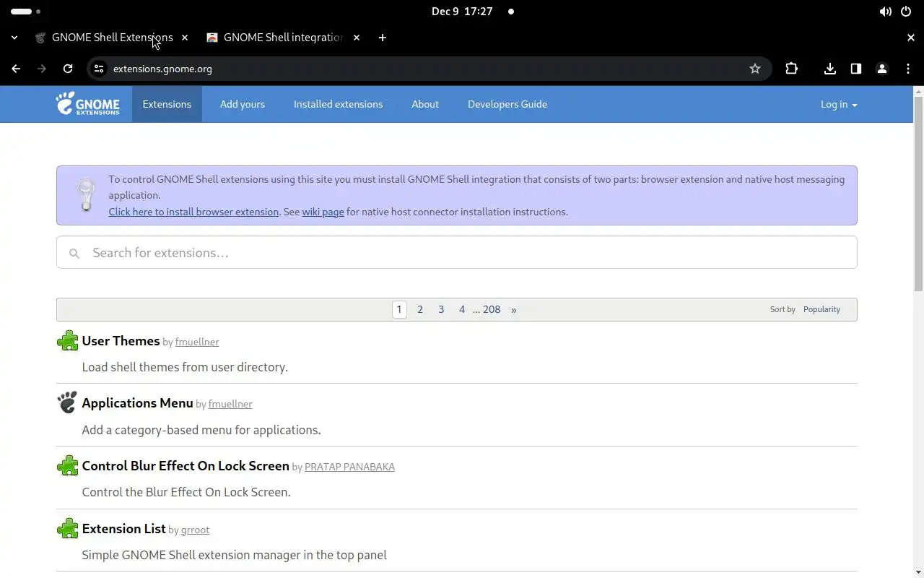This screenshot has height=578, width=924.
Task: Go to pagination page 2
Action: [x=420, y=309]
